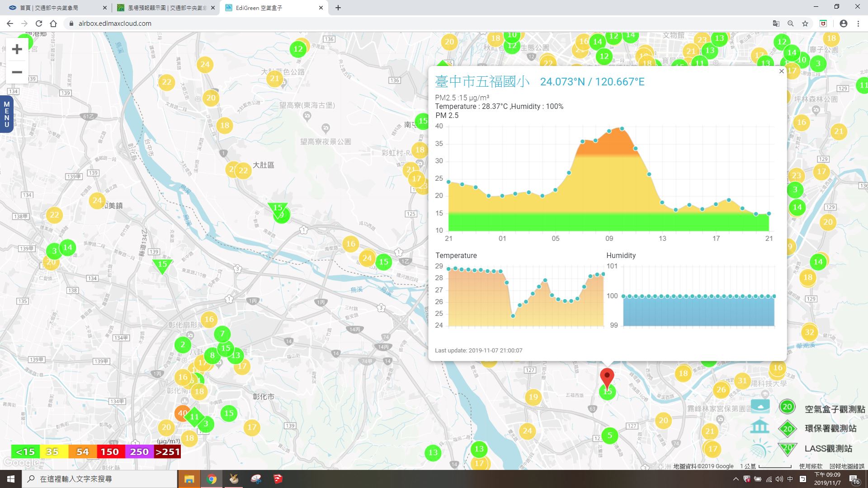Select the yellow 32 sensor marker
Viewport: 868px width, 488px height.
click(x=809, y=333)
